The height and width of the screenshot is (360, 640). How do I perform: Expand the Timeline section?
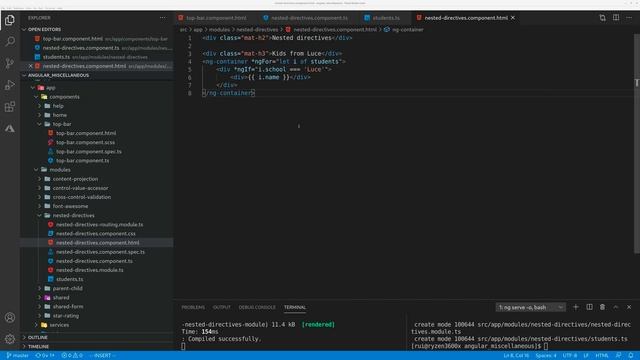[97, 347]
